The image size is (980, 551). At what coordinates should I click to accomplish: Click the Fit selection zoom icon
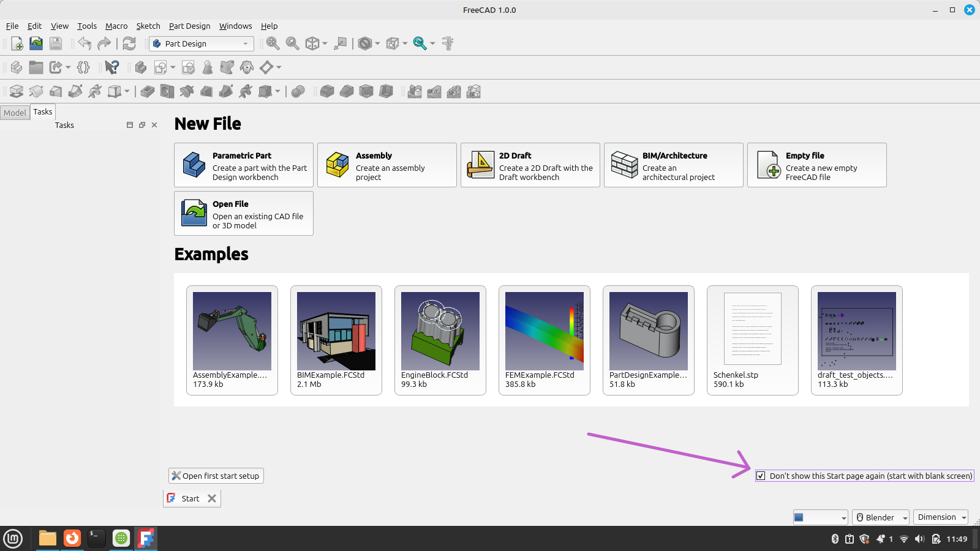coord(293,43)
